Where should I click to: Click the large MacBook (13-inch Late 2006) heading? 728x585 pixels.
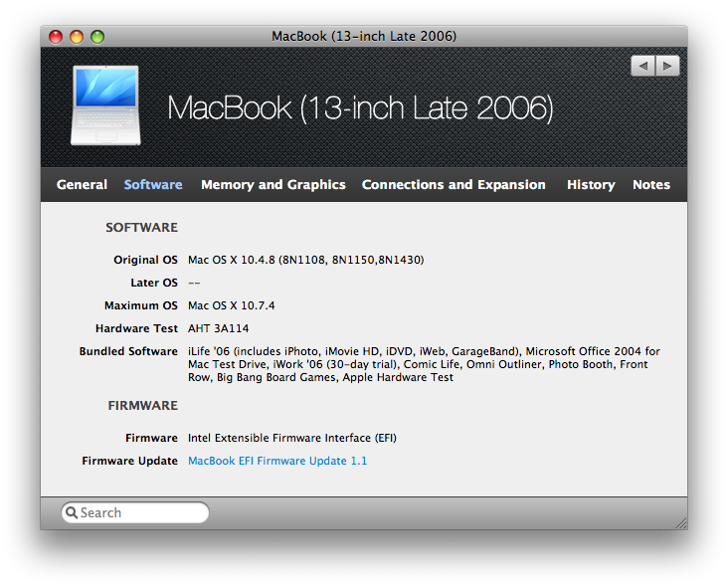point(360,108)
